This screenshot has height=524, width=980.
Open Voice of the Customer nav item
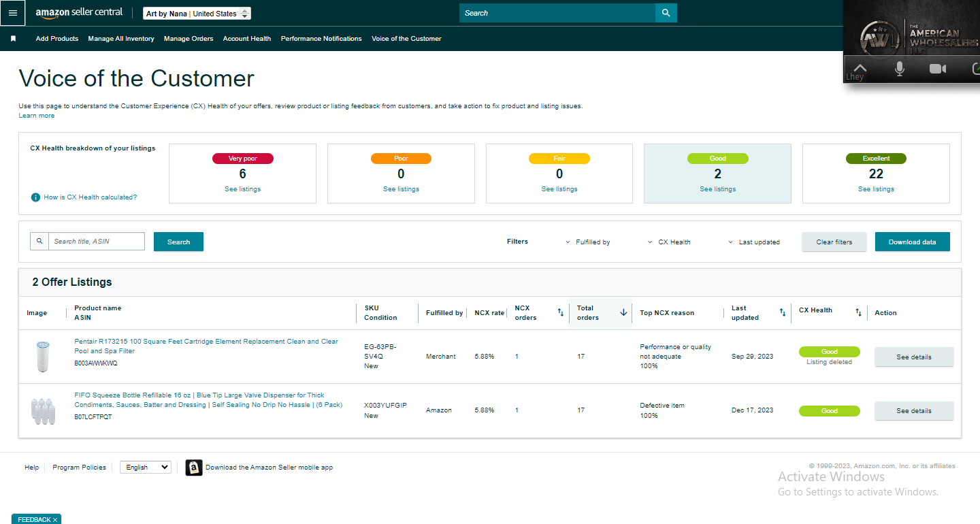click(x=406, y=39)
